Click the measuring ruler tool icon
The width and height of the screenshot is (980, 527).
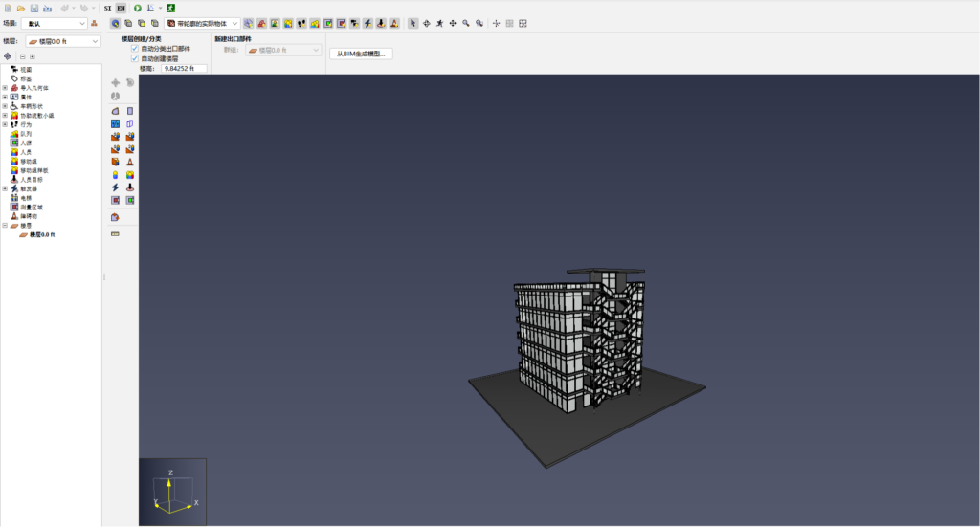115,233
